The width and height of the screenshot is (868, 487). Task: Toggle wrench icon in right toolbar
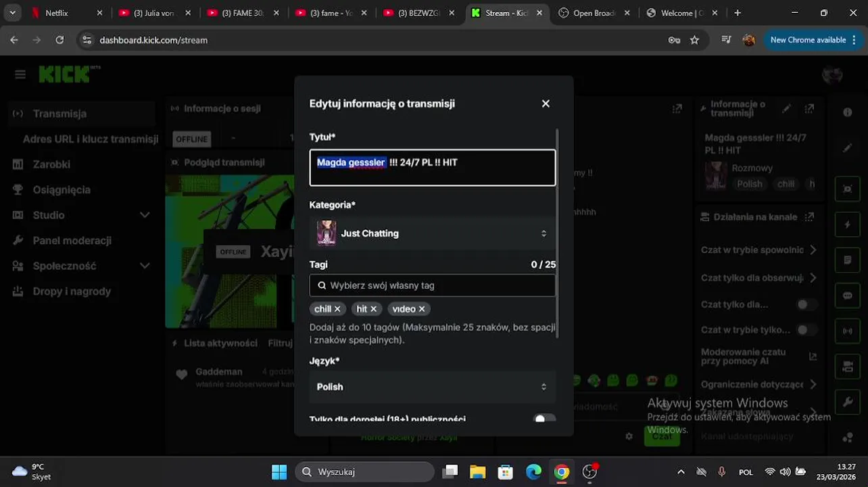click(848, 402)
